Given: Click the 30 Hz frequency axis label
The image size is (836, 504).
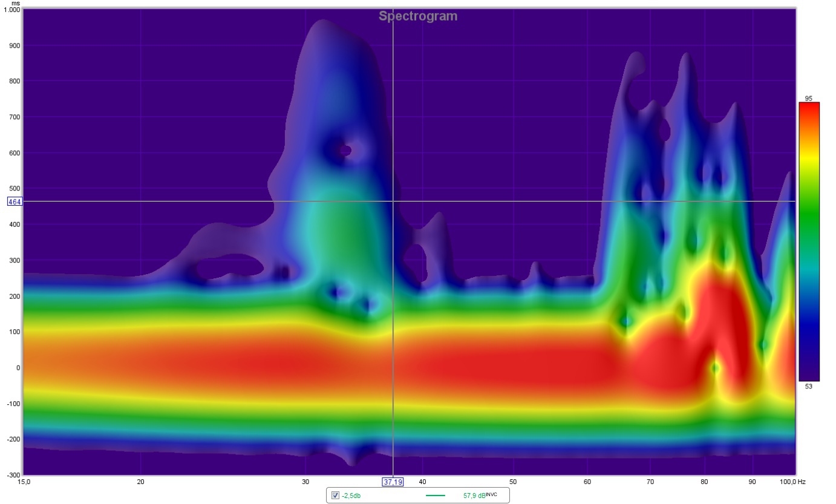Looking at the screenshot, I should click(x=305, y=482).
